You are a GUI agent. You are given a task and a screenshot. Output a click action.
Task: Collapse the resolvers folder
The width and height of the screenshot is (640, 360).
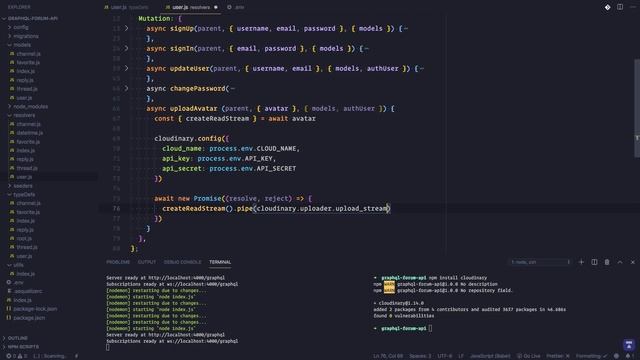[22, 115]
